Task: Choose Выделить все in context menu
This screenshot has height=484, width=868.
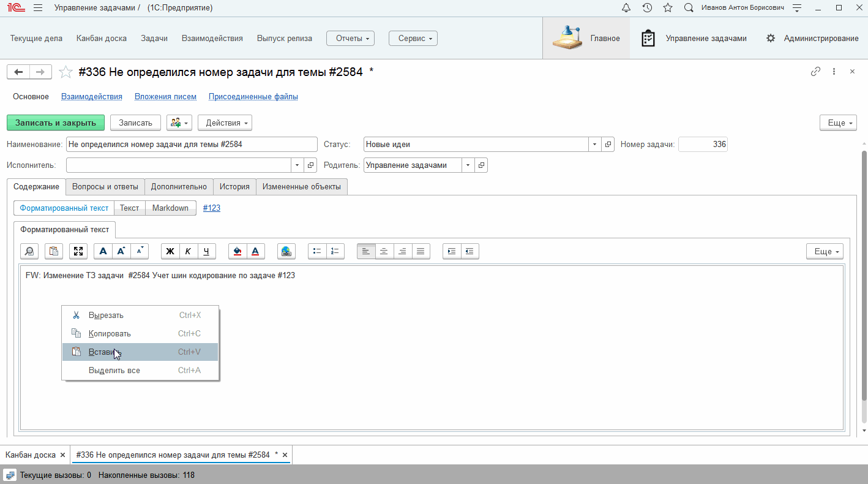Action: coord(140,370)
